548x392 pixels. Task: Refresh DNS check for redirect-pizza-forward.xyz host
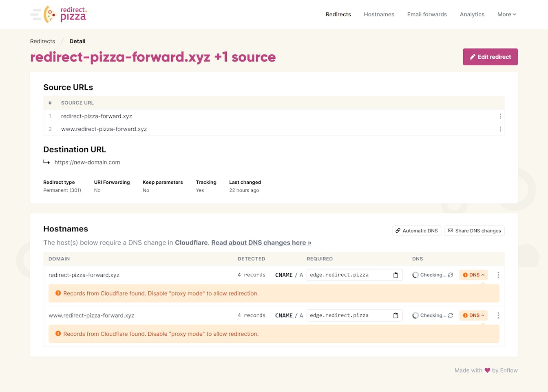pos(451,275)
